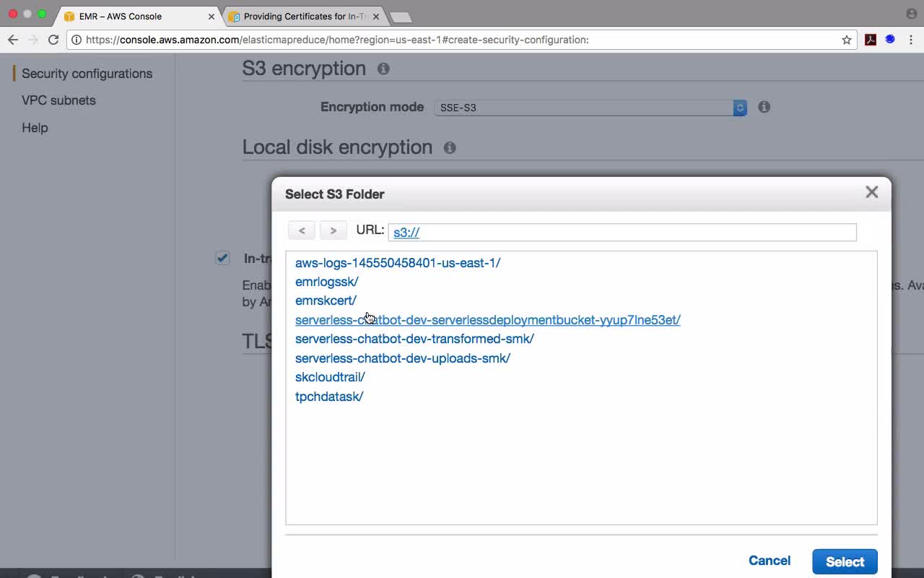
Task: Go back with the dialog's previous-folder arrow
Action: (302, 230)
